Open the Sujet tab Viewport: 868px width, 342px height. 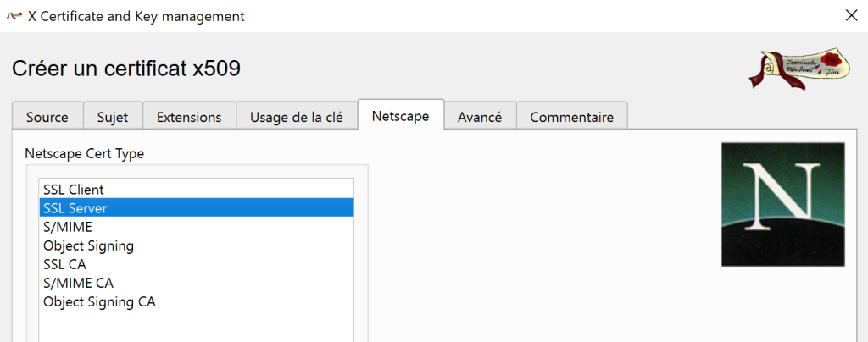113,117
